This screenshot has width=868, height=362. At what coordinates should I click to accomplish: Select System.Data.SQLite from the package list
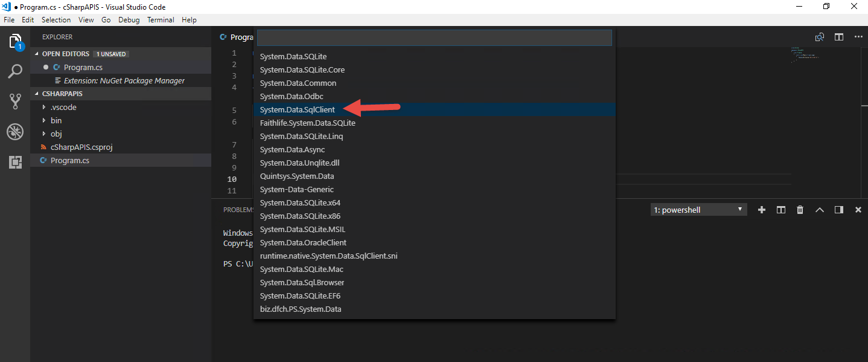click(435, 56)
